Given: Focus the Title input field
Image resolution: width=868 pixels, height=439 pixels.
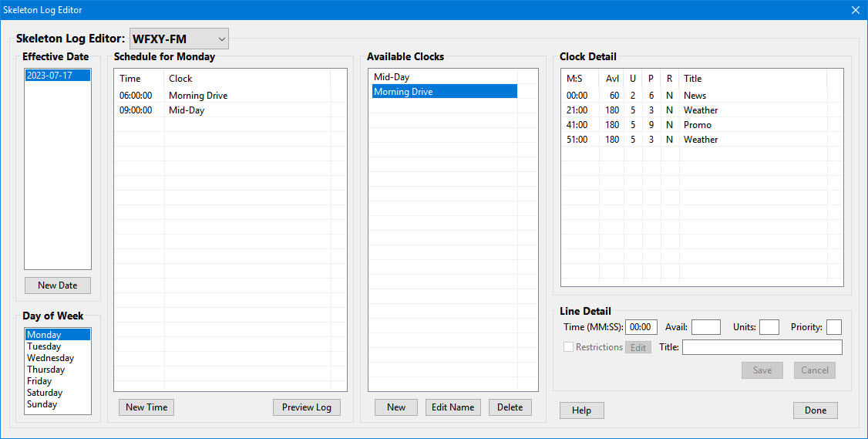Looking at the screenshot, I should [762, 347].
